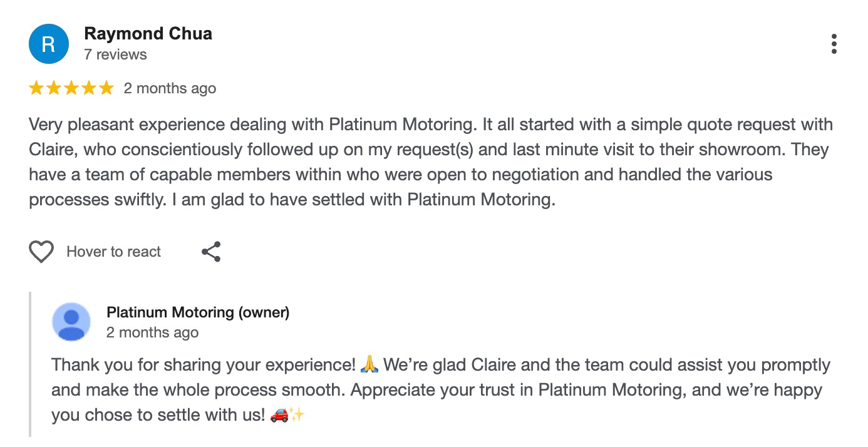Click the owner's thank-you reply text
Viewport: 868px width, 447px height.
pyautogui.click(x=438, y=390)
